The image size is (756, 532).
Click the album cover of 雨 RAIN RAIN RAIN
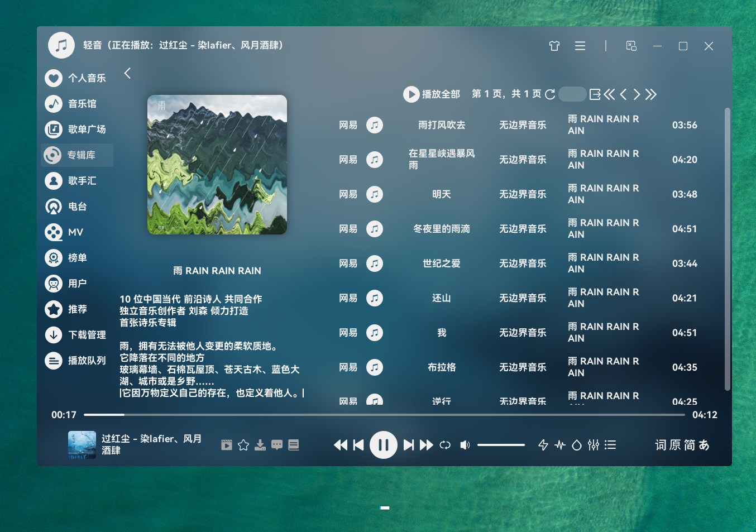(x=217, y=165)
